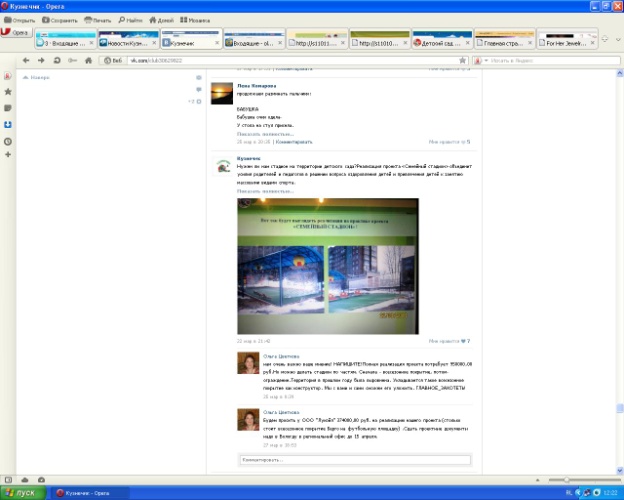Click the vk.com address field
Viewport: 624px width, 500px height.
point(292,61)
